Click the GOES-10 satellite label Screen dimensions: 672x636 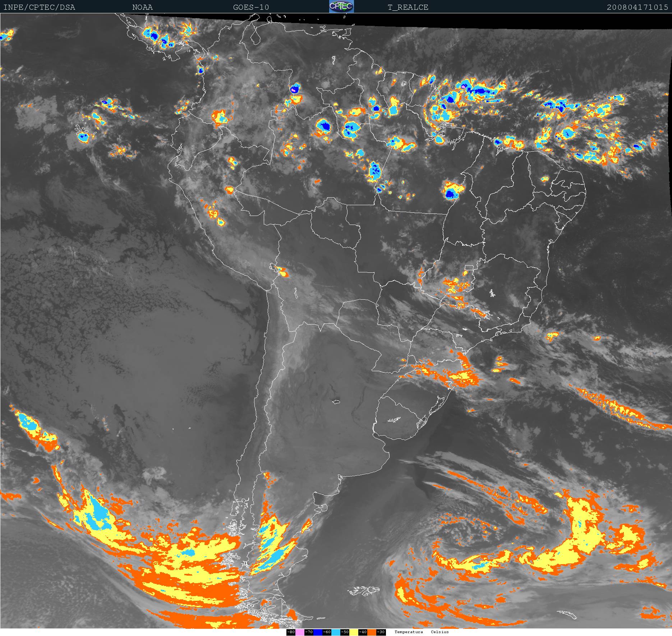[x=251, y=7]
